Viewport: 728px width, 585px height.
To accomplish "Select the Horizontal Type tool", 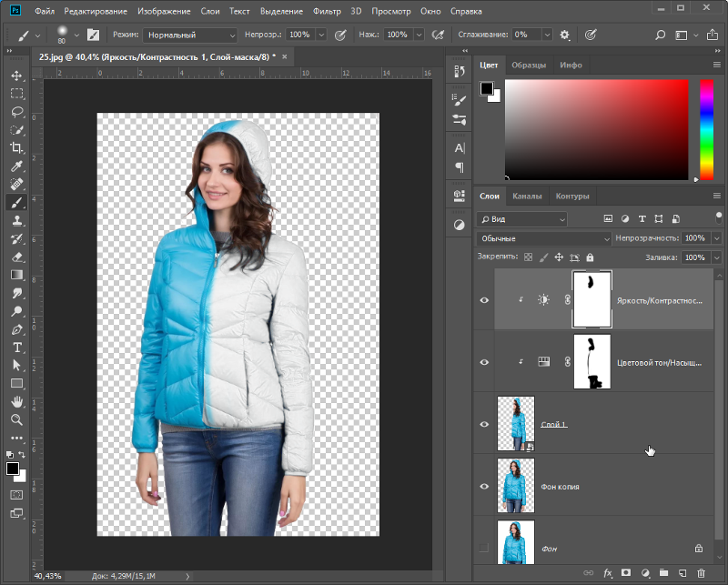I will (x=16, y=348).
